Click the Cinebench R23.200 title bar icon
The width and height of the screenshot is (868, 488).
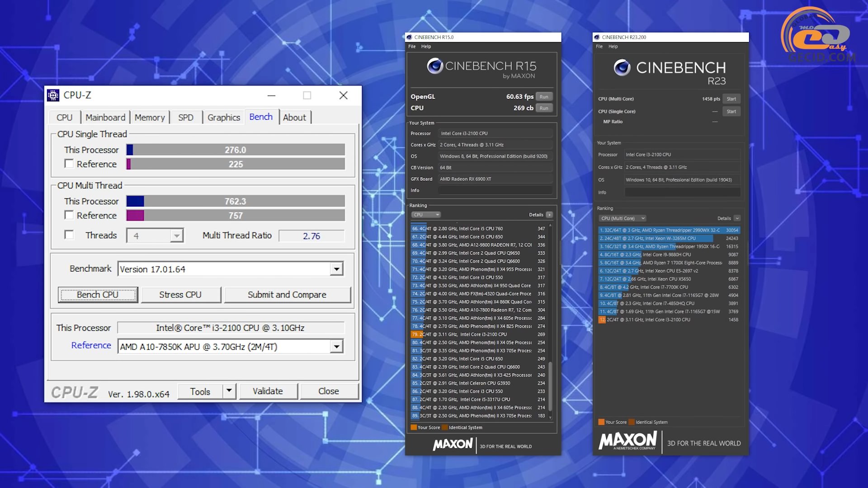[x=597, y=37]
